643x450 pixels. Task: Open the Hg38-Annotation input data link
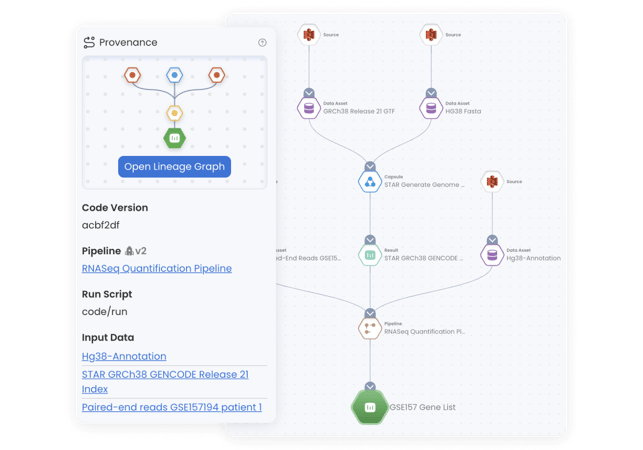[x=124, y=356]
